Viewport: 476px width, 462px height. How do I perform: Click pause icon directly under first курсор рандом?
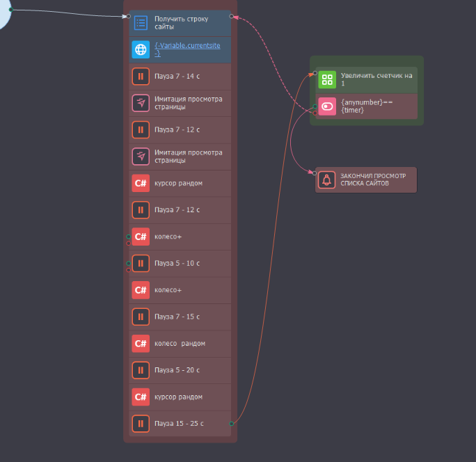pos(141,209)
